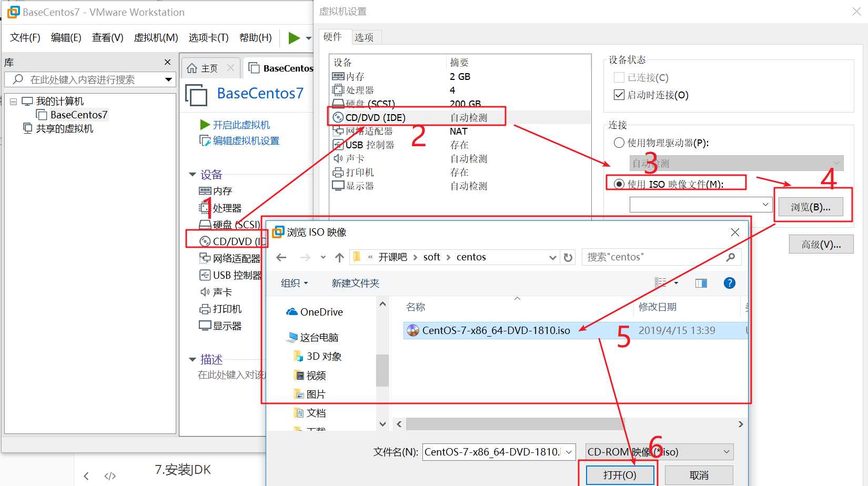Viewport: 868px width, 486px height.
Task: Click the 处理器 processor icon in VM summary
Action: point(205,208)
